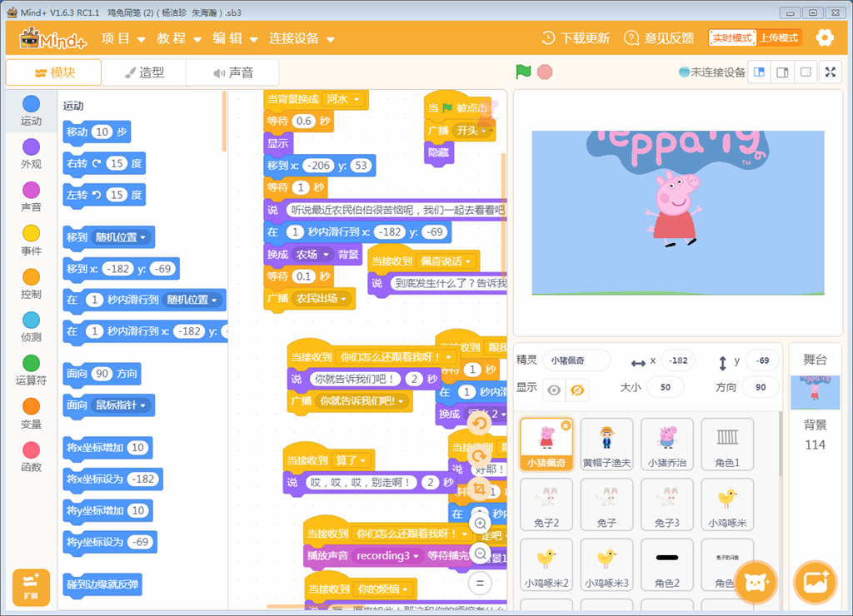Select the 事件 events category circle
This screenshot has width=853, height=616.
pyautogui.click(x=31, y=233)
